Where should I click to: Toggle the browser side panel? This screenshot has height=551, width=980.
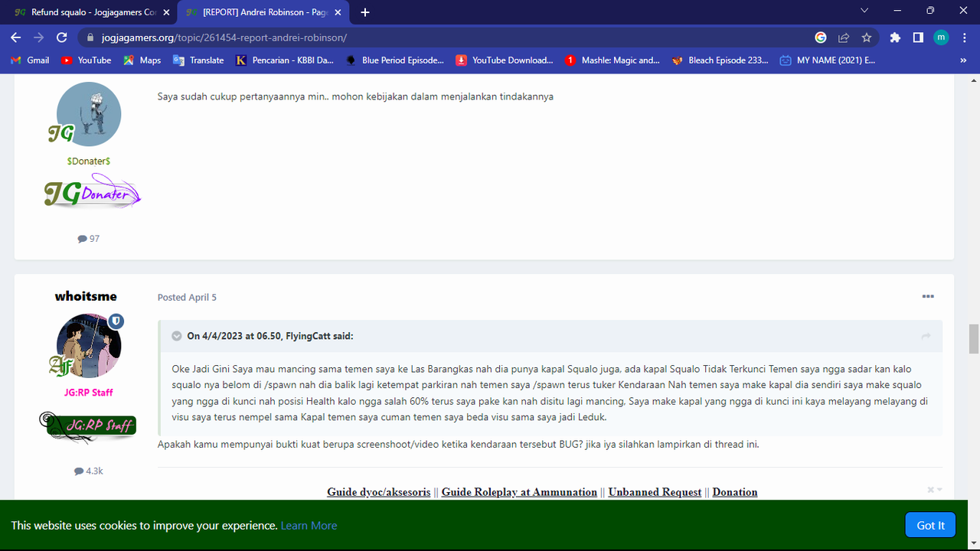pos(918,37)
